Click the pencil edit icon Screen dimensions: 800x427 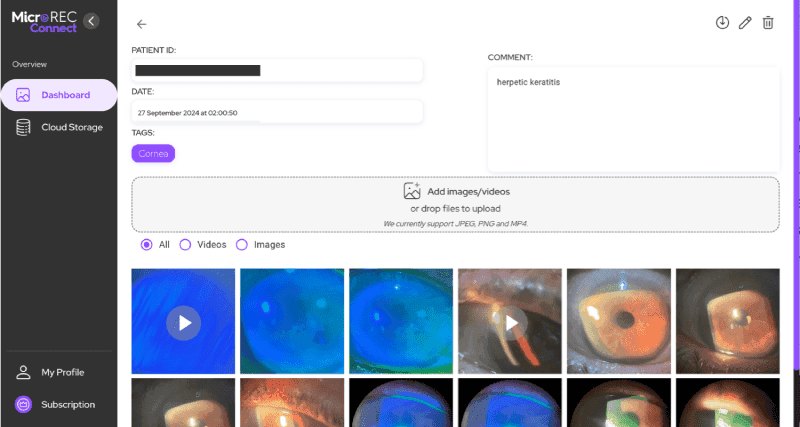[x=745, y=23]
